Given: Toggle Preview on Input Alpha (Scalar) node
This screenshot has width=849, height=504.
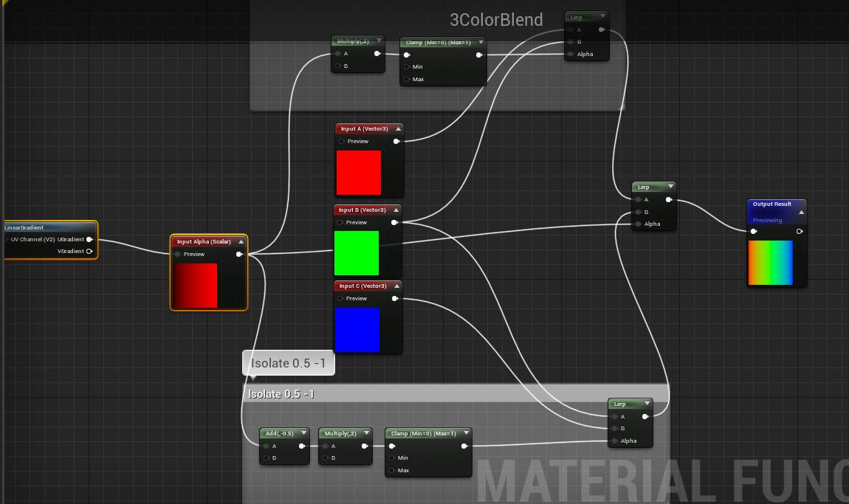Looking at the screenshot, I should pyautogui.click(x=177, y=254).
